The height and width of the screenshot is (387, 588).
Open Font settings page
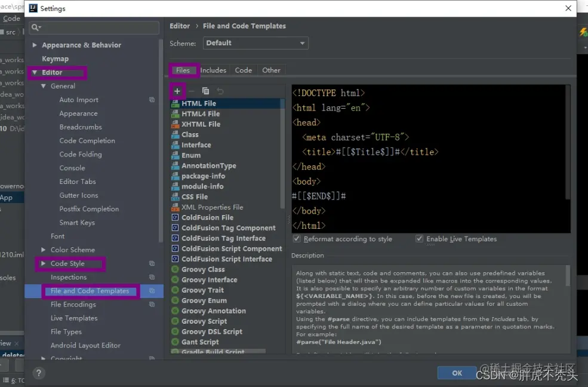tap(57, 236)
